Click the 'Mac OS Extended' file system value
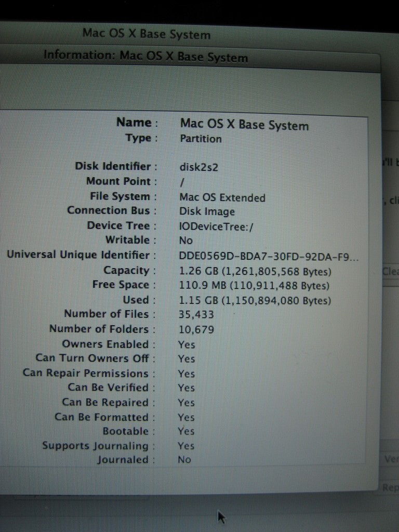 222,197
